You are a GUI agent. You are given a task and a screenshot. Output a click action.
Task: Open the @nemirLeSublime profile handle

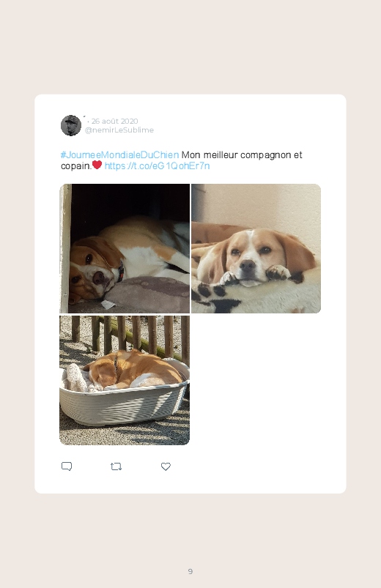tap(119, 130)
